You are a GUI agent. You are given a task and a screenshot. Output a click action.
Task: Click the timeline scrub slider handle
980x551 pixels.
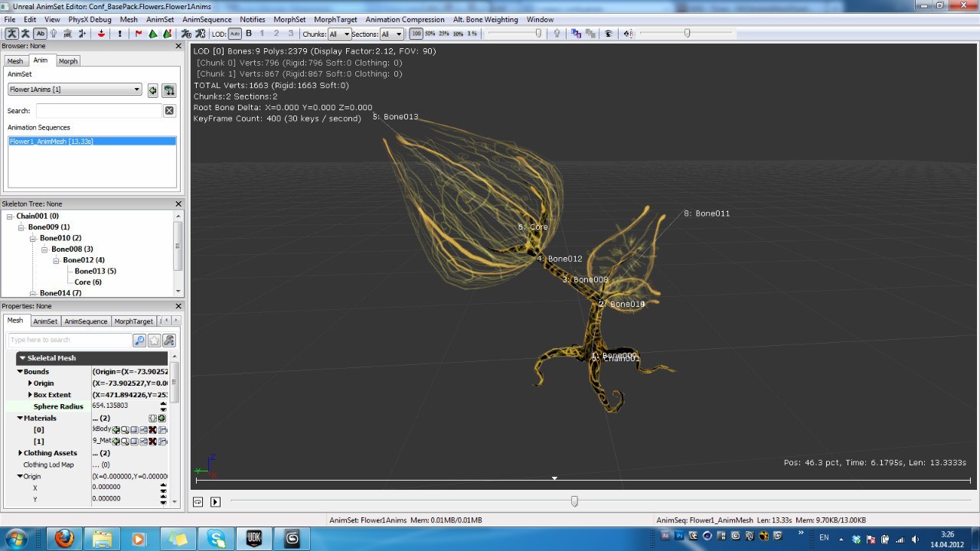[574, 501]
